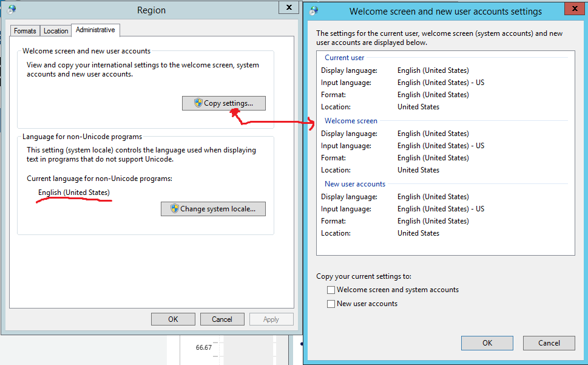Screen dimensions: 588x365
Task: Click Current user Location value United States
Action: tap(418, 107)
